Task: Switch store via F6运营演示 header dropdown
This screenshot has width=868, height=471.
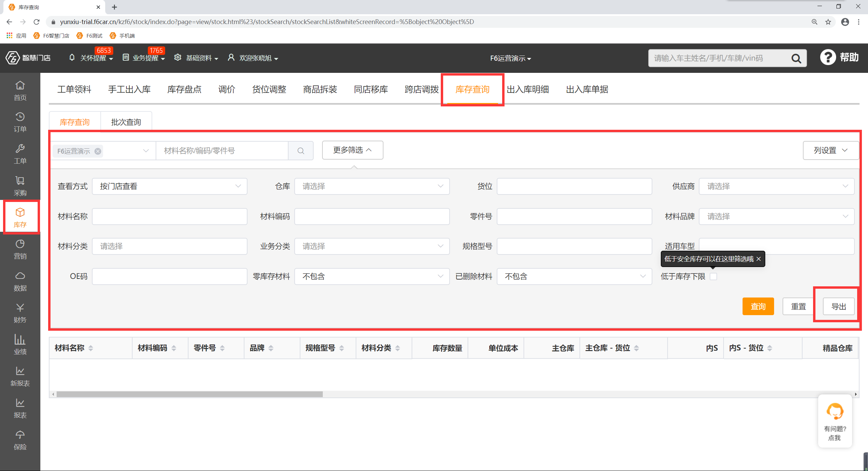Action: coord(511,58)
